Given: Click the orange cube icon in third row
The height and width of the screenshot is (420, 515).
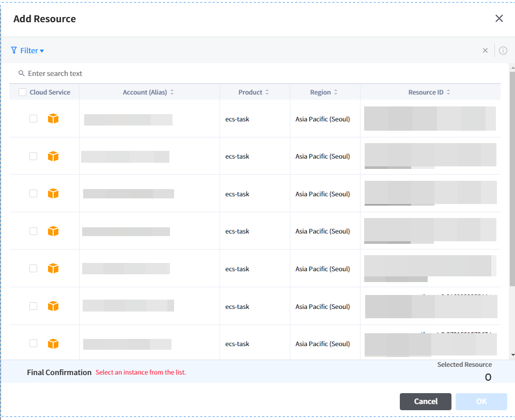Looking at the screenshot, I should (x=53, y=194).
